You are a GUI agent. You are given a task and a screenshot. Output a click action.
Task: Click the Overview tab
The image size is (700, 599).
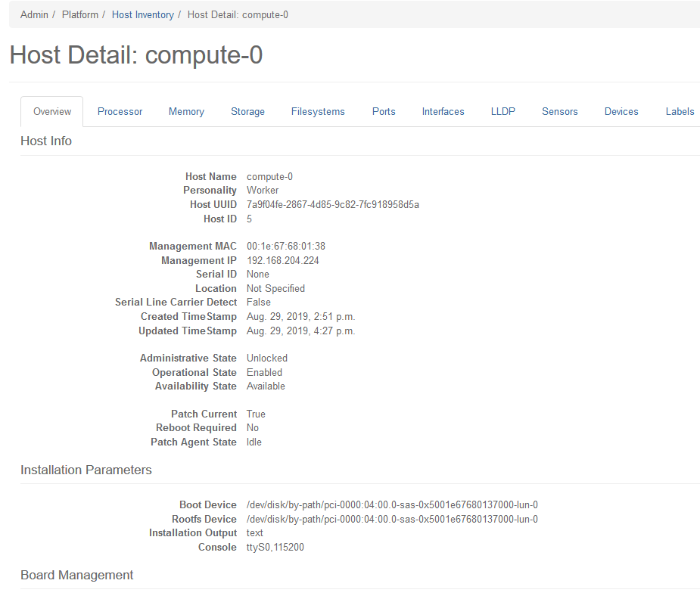(52, 111)
